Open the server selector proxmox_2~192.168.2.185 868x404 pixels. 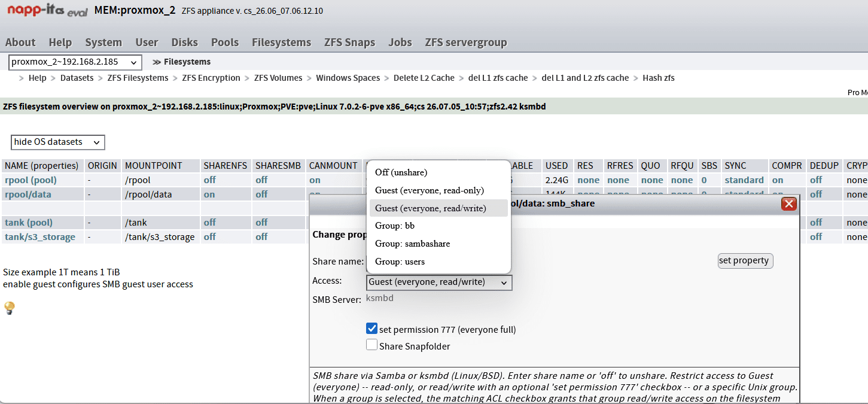click(x=75, y=62)
